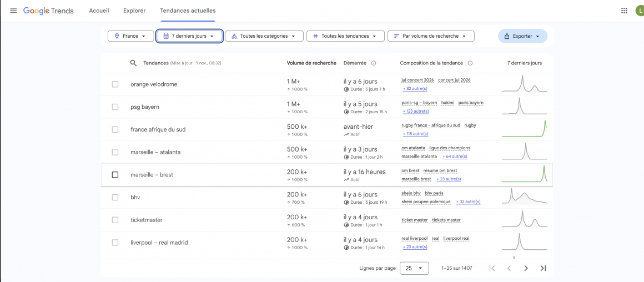Switch to the Explorer tab
The image size is (644, 282).
coord(134,11)
